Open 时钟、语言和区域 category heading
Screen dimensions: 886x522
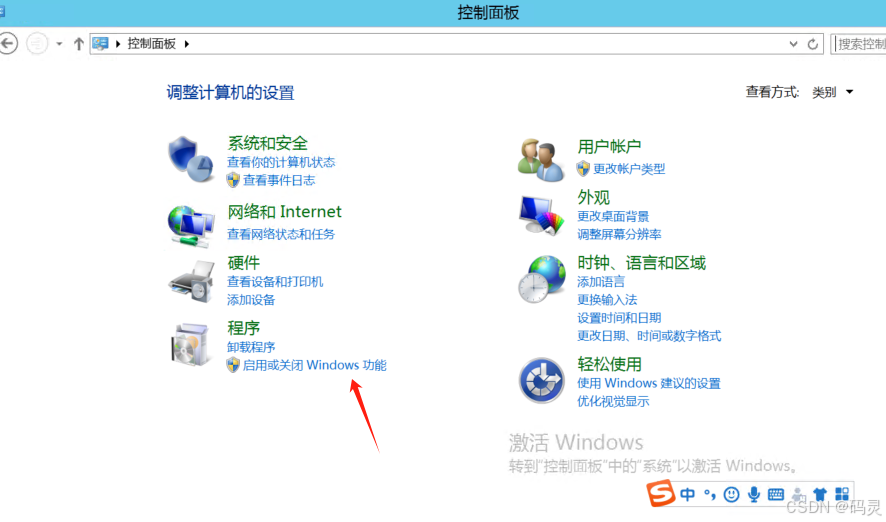tap(641, 263)
